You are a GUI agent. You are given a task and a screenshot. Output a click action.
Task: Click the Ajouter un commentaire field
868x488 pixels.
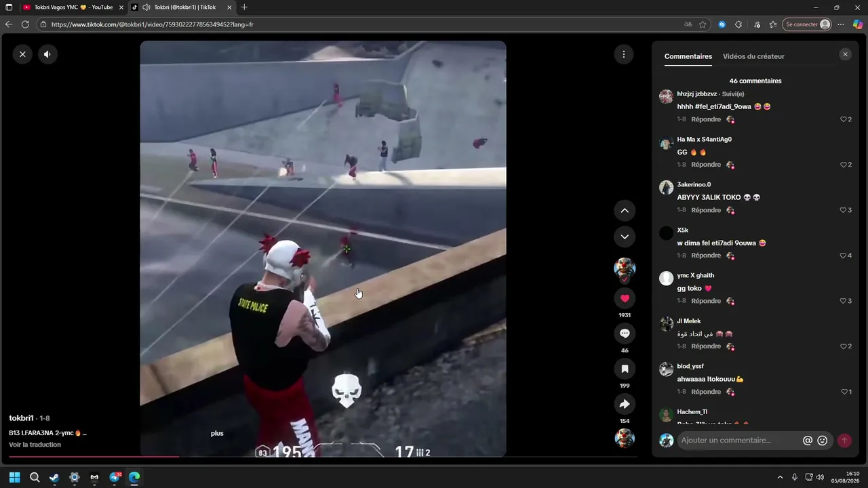(x=739, y=441)
